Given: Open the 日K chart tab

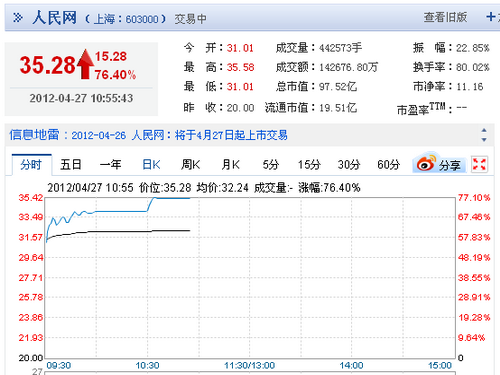Looking at the screenshot, I should pos(151,165).
